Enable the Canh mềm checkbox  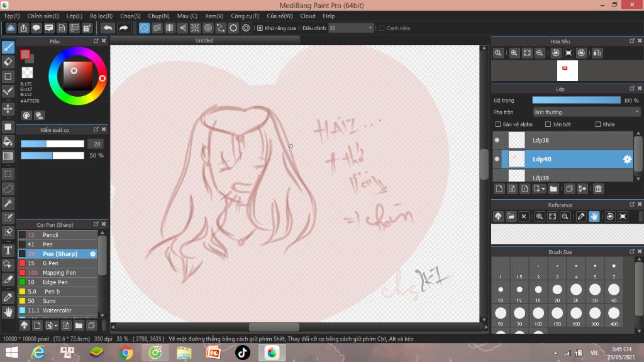(382, 28)
